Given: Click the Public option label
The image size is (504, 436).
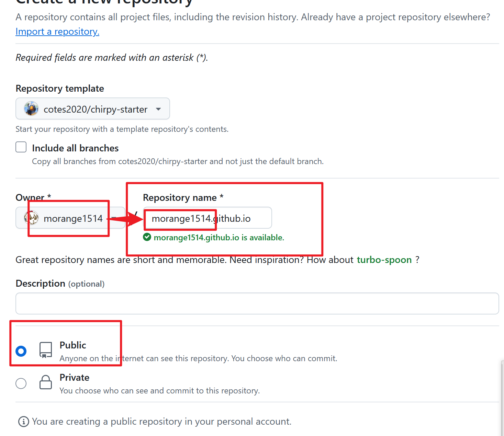Looking at the screenshot, I should [x=73, y=345].
